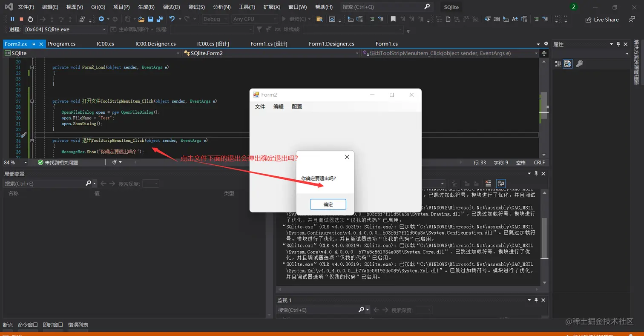Screen dimensions: 644x336
Task: Open the SQlite.Form2 class dropdown
Action: tap(271, 53)
